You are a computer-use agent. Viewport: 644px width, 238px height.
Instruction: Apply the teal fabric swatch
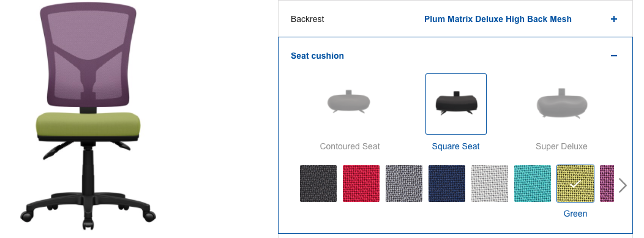point(533,184)
